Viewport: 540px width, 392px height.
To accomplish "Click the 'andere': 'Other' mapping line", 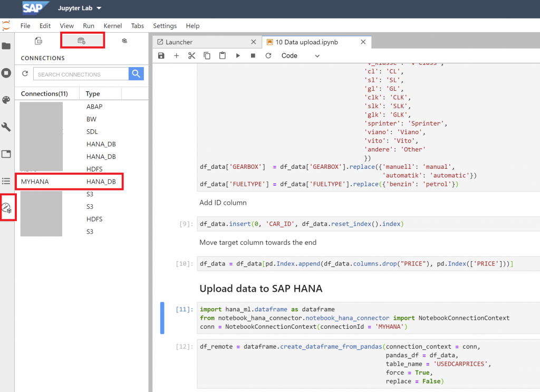I will pyautogui.click(x=395, y=149).
